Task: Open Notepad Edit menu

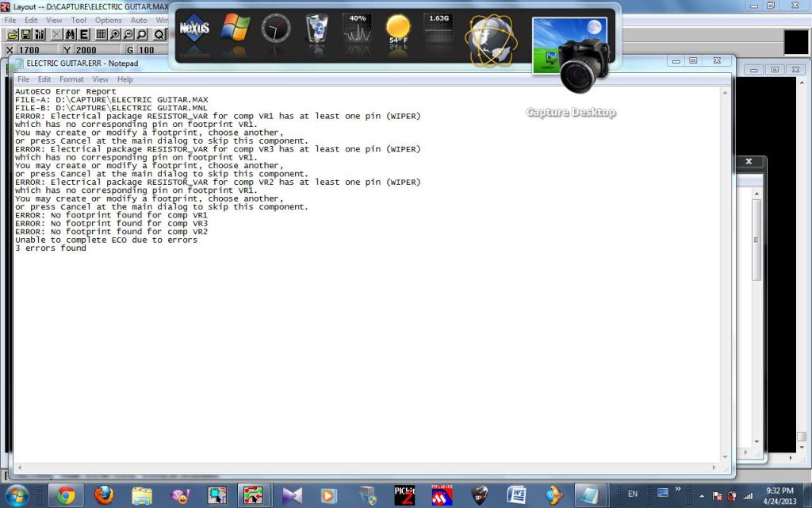Action: [44, 79]
